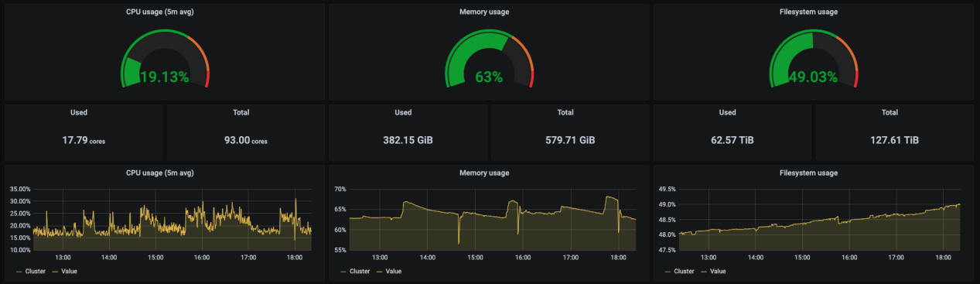
Task: Open the Filesystem usage gauge panel title menu
Action: [808, 12]
